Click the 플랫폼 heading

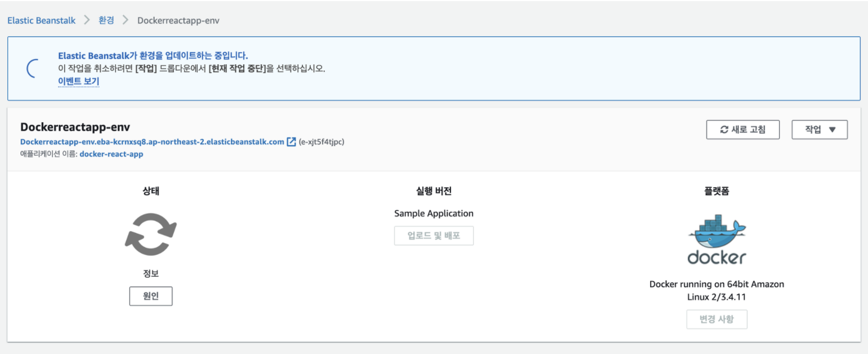click(717, 191)
